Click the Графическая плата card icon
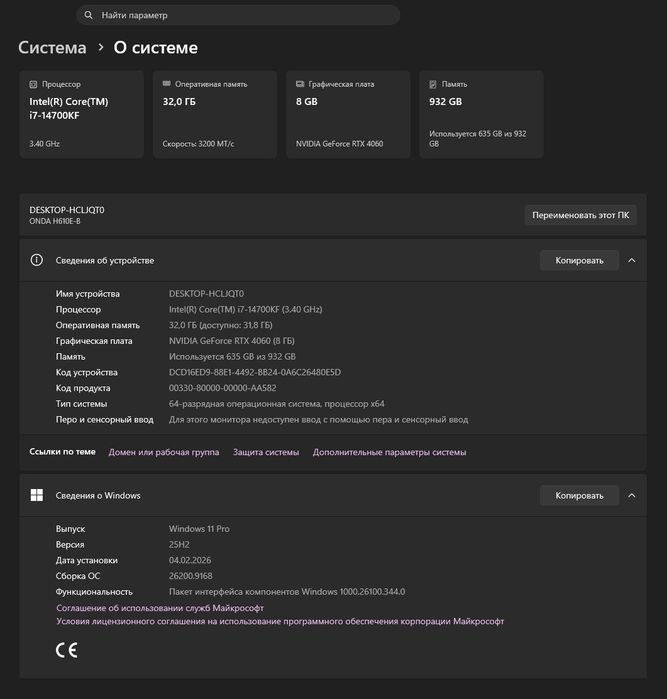Image resolution: width=667 pixels, height=699 pixels. (300, 84)
